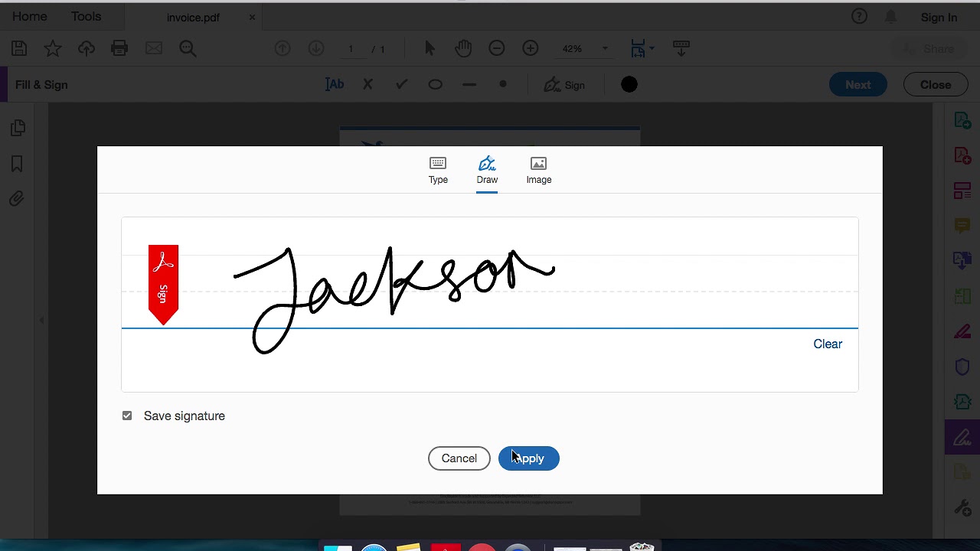Viewport: 980px width, 551px height.
Task: Click the Cancel button
Action: coord(459,458)
